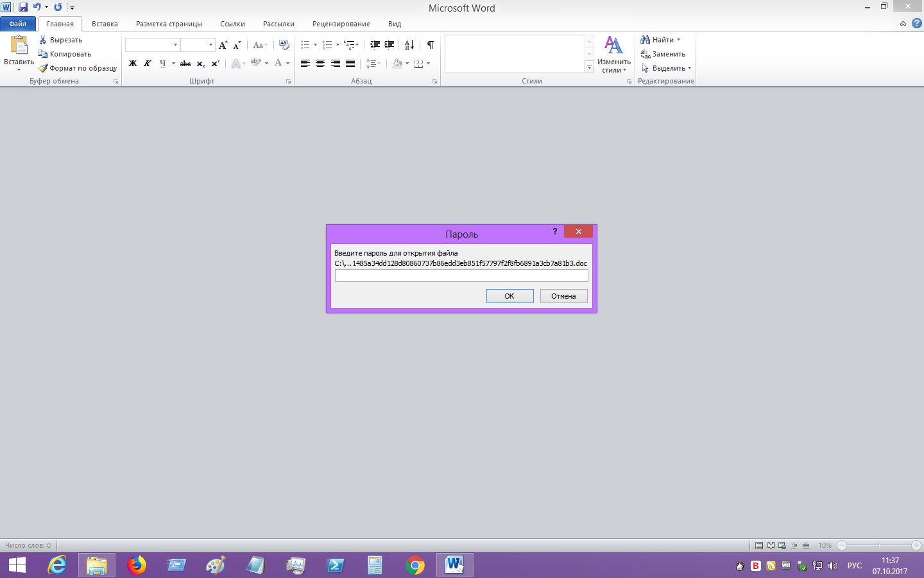
Task: Click the Increase Indent icon
Action: [x=389, y=45]
